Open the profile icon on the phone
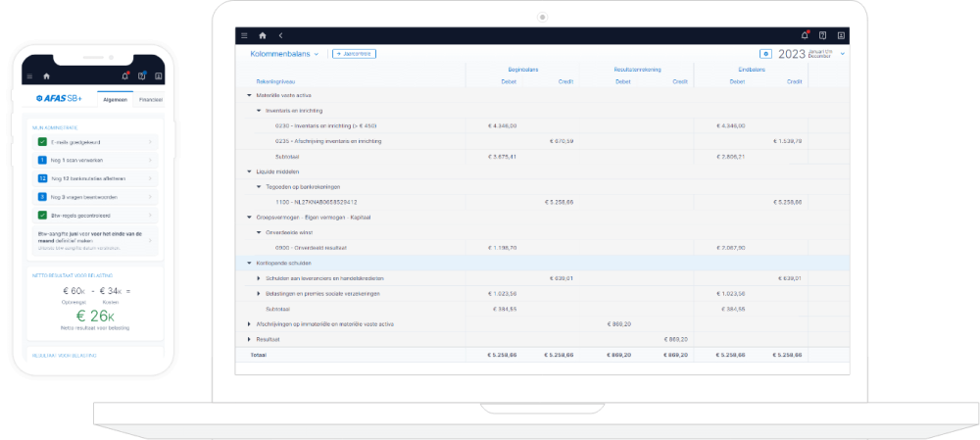This screenshot has width=980, height=440. (159, 76)
